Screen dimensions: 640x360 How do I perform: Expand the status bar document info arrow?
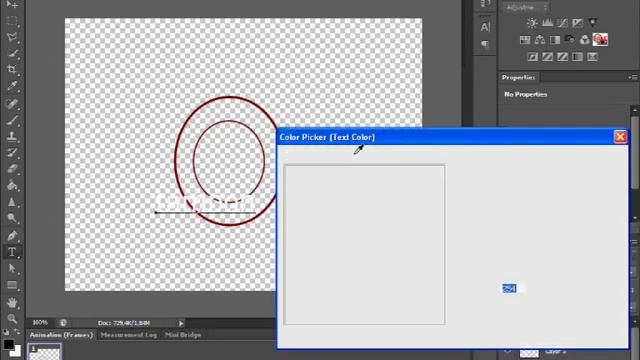(181, 323)
